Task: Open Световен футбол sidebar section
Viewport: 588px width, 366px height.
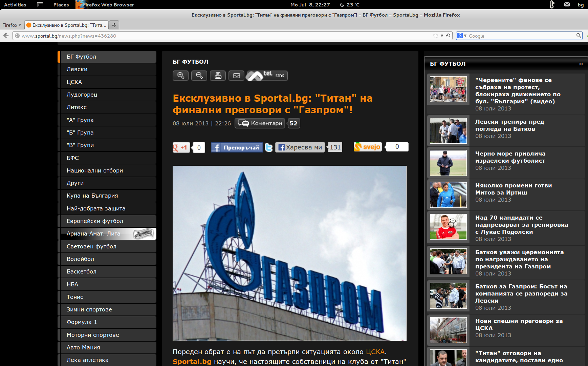Action: coord(107,246)
